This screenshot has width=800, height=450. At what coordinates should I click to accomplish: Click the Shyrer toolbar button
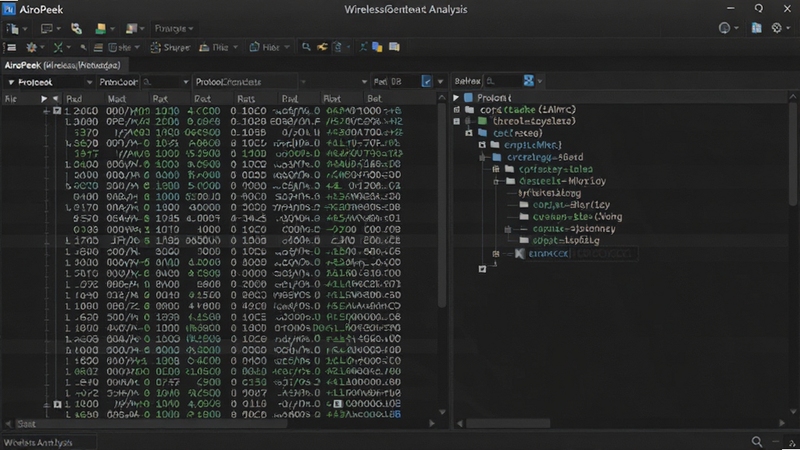(x=170, y=47)
